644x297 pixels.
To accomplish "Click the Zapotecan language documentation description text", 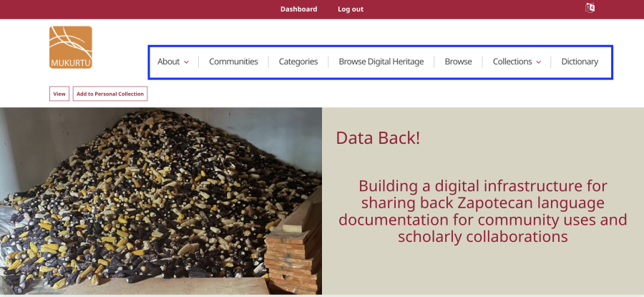I will pyautogui.click(x=482, y=211).
